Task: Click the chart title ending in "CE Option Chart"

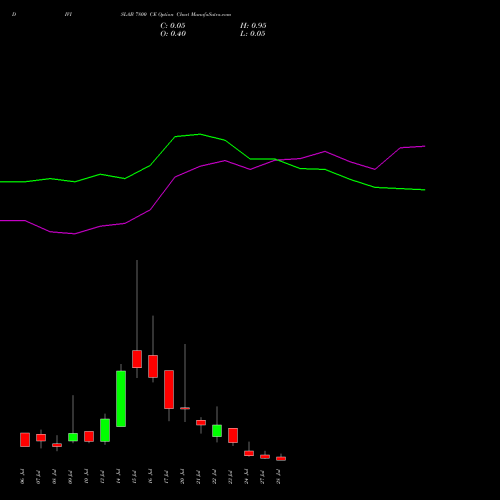Action: point(176,14)
